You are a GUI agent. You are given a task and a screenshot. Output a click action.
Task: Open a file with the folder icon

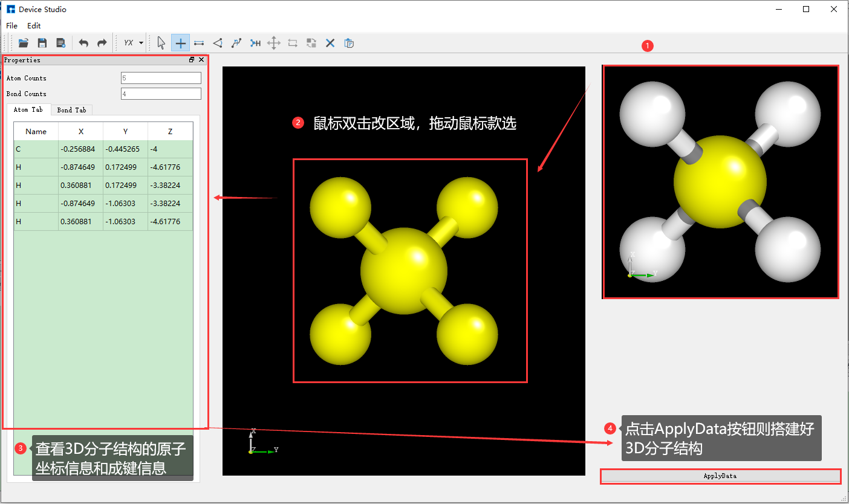pos(24,43)
